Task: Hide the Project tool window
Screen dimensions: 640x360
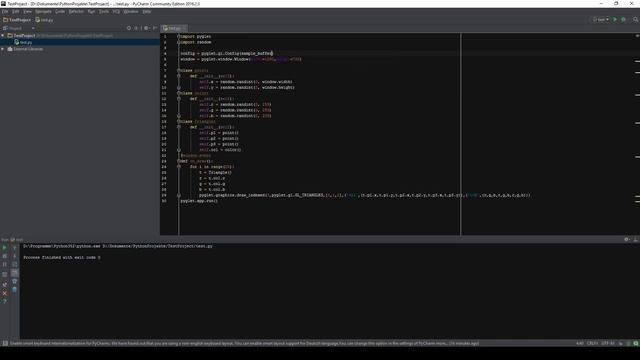Action: [155, 28]
